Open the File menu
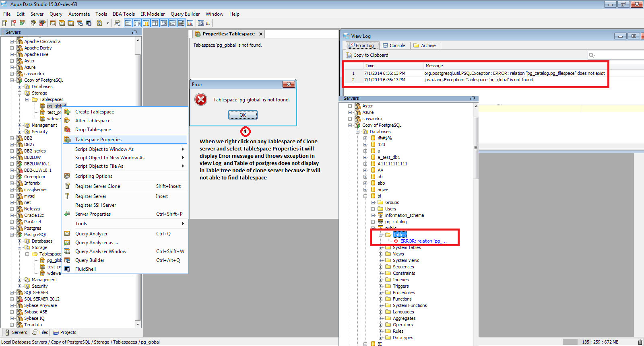644x346 pixels. coord(7,14)
